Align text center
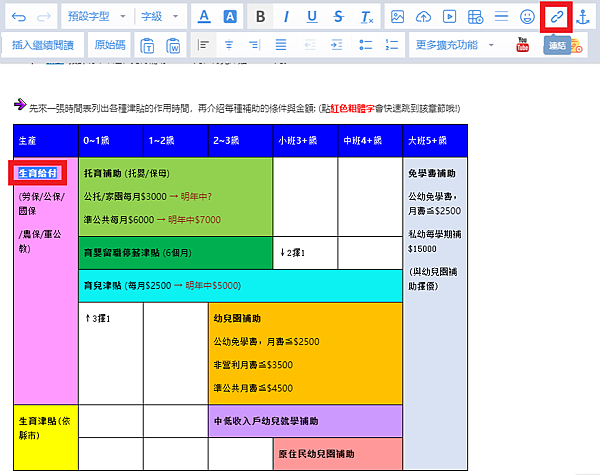 pyautogui.click(x=229, y=45)
